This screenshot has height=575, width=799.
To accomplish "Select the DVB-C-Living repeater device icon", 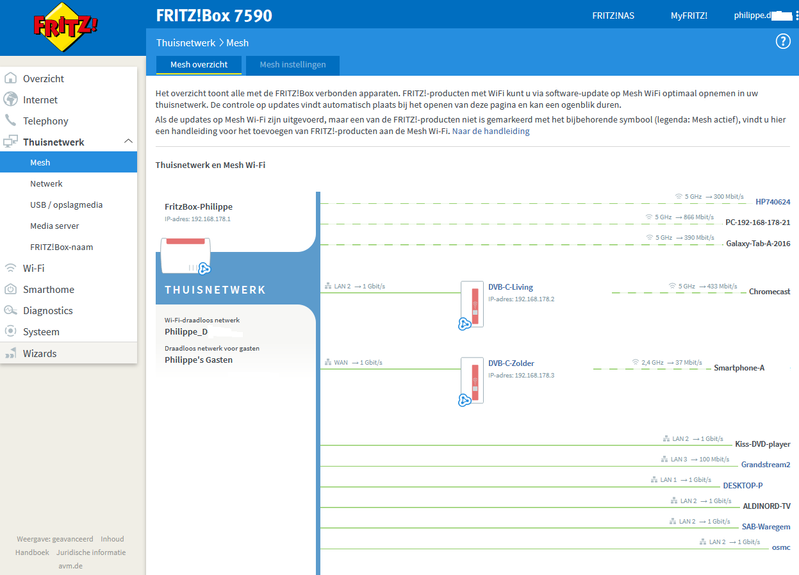I will click(x=471, y=303).
